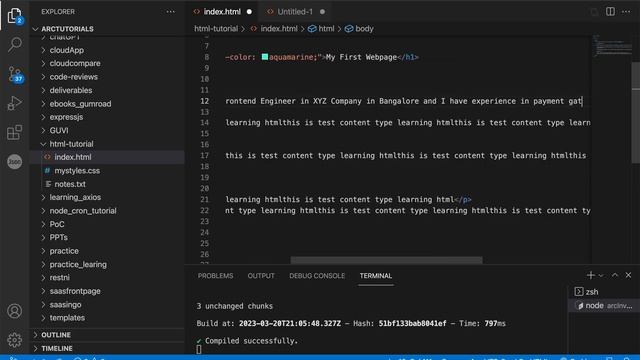640x360 pixels.
Task: Open the Accounts menu icon
Action: pos(15,311)
